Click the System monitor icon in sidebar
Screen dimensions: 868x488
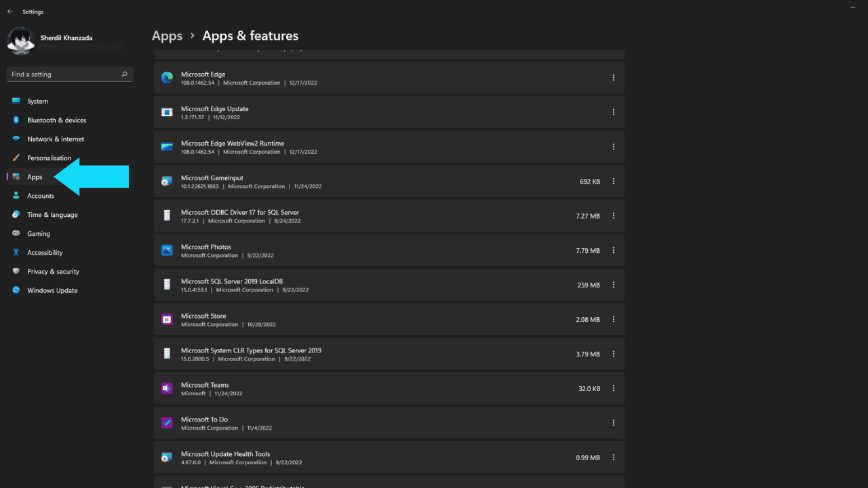[16, 101]
